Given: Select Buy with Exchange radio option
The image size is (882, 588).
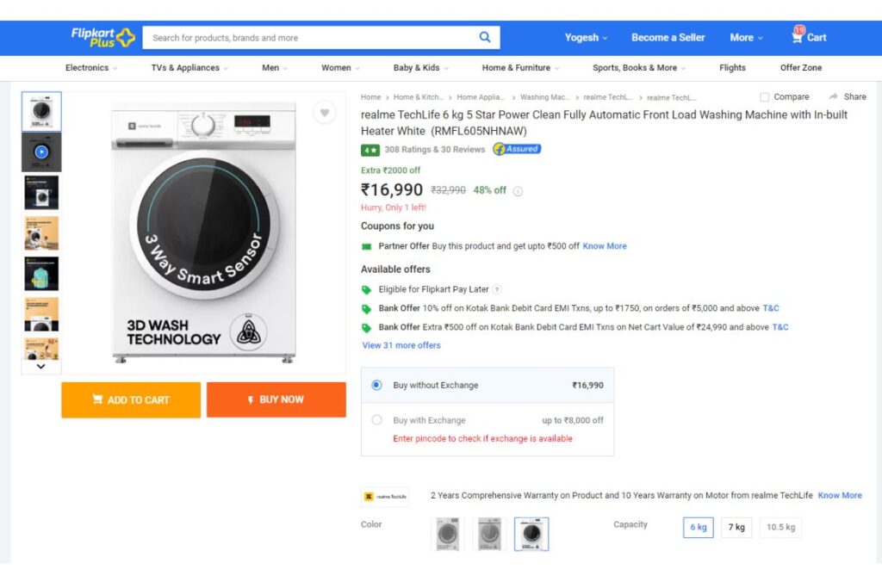Looking at the screenshot, I should point(377,420).
